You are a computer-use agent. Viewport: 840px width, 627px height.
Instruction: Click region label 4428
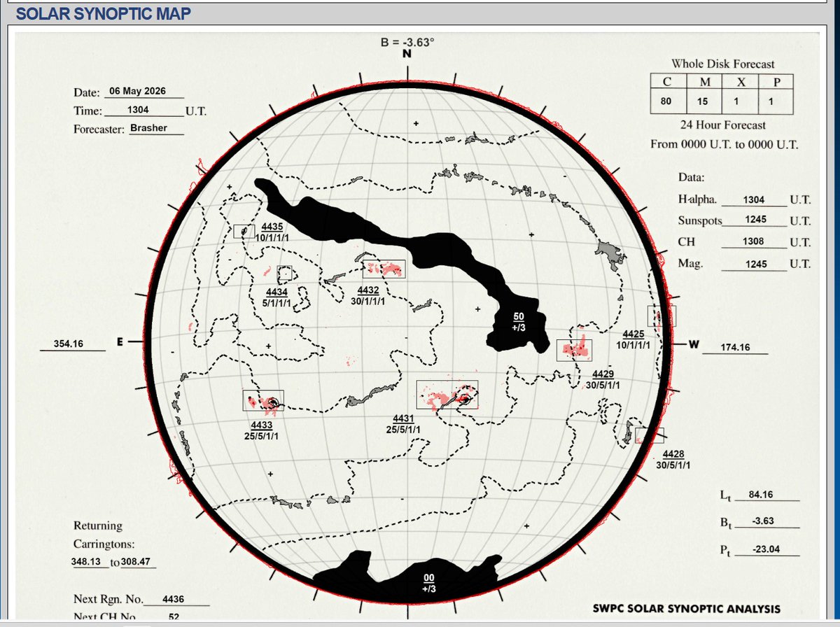(673, 454)
